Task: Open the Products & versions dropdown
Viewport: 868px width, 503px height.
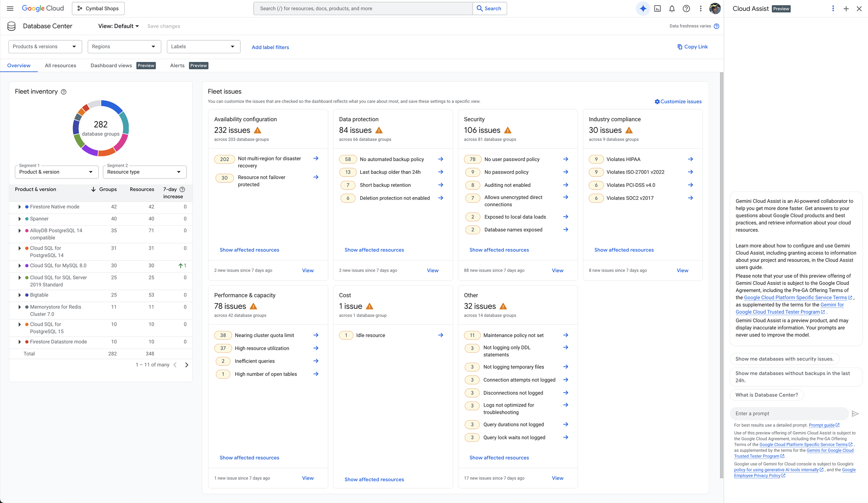Action: (45, 46)
